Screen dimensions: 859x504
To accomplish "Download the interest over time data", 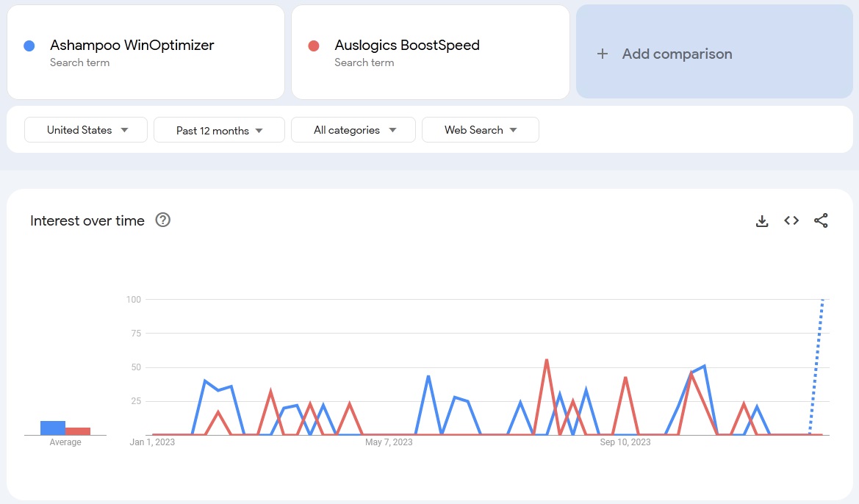I will tap(762, 220).
